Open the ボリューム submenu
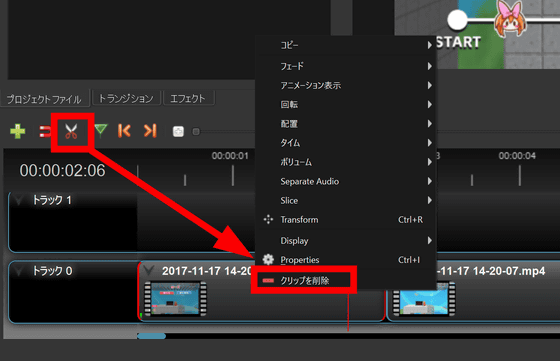The height and width of the screenshot is (361, 560). pyautogui.click(x=345, y=162)
